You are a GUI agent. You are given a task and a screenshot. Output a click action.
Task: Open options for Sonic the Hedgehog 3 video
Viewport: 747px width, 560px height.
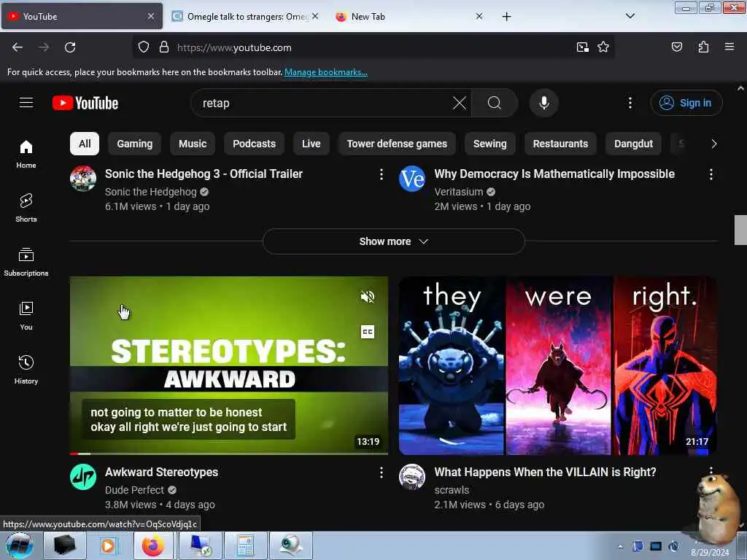381,174
